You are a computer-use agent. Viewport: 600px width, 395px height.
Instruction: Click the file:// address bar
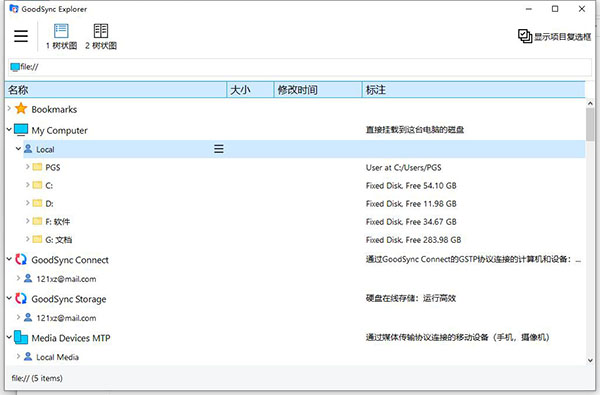coord(300,67)
